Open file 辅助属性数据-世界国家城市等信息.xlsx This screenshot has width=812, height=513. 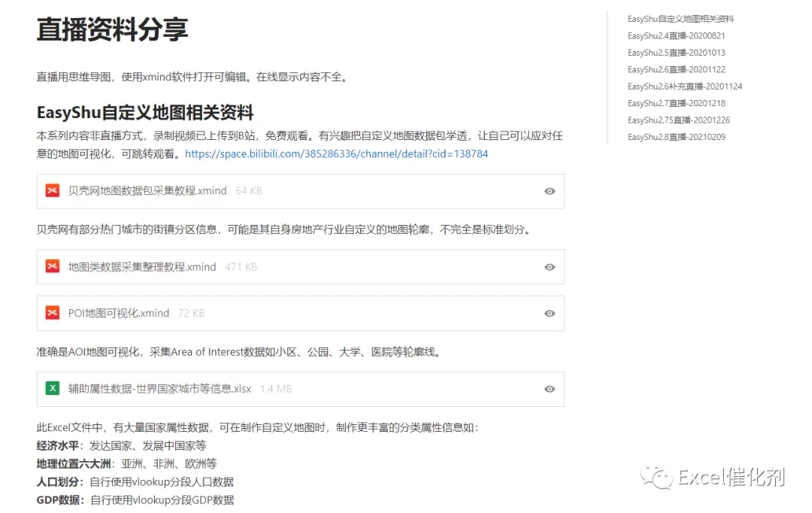(159, 389)
